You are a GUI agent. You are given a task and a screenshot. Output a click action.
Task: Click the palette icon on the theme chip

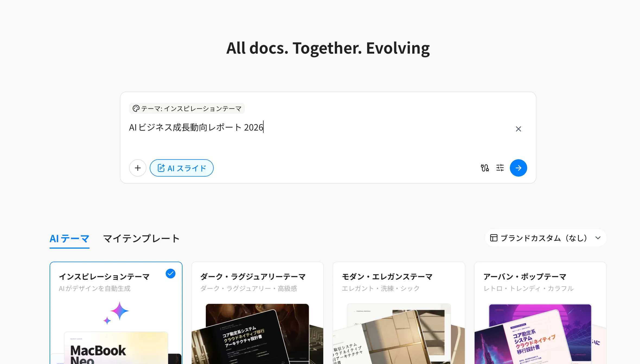click(x=136, y=108)
